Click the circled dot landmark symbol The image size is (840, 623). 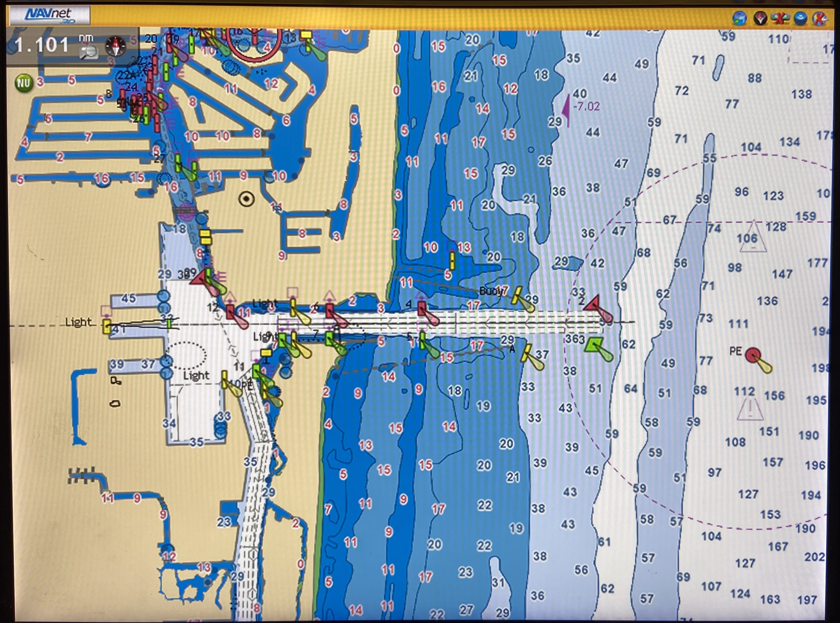[x=247, y=199]
